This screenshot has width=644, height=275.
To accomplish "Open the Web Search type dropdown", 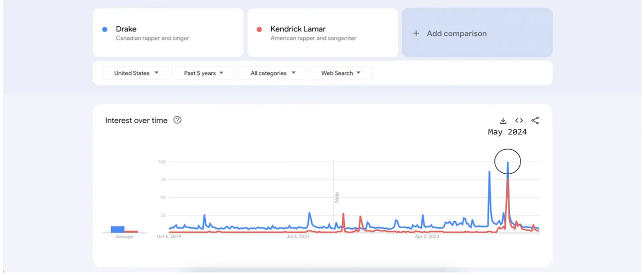I will tap(340, 73).
